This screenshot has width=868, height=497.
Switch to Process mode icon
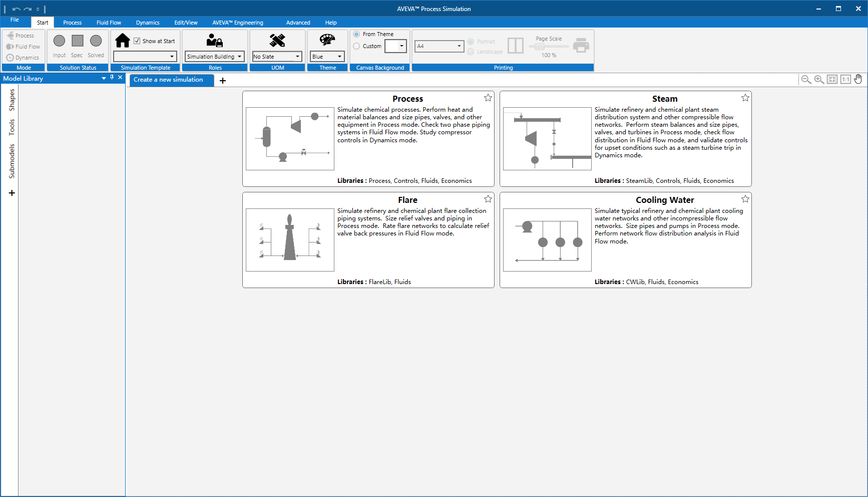(11, 36)
